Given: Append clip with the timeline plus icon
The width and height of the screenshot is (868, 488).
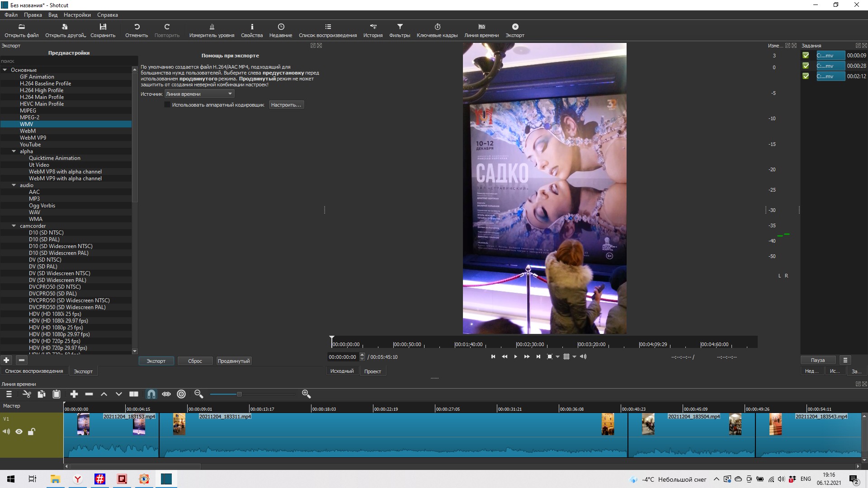Looking at the screenshot, I should [74, 394].
